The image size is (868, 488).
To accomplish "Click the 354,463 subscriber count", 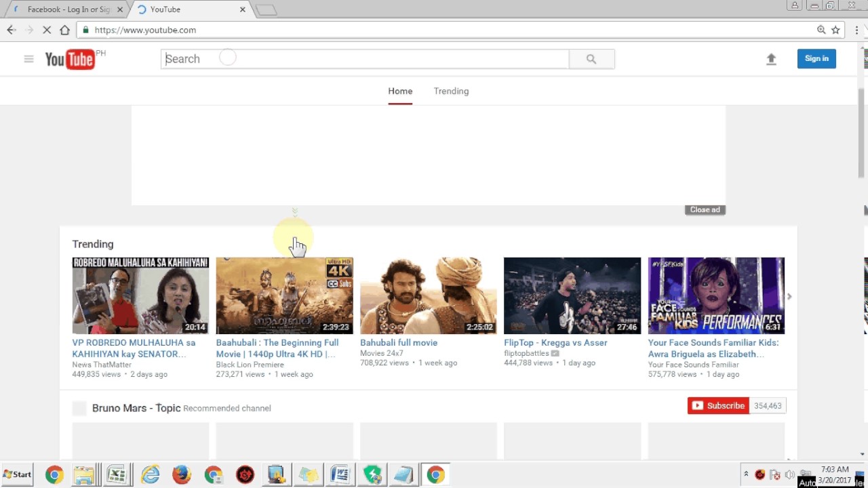I will (768, 406).
